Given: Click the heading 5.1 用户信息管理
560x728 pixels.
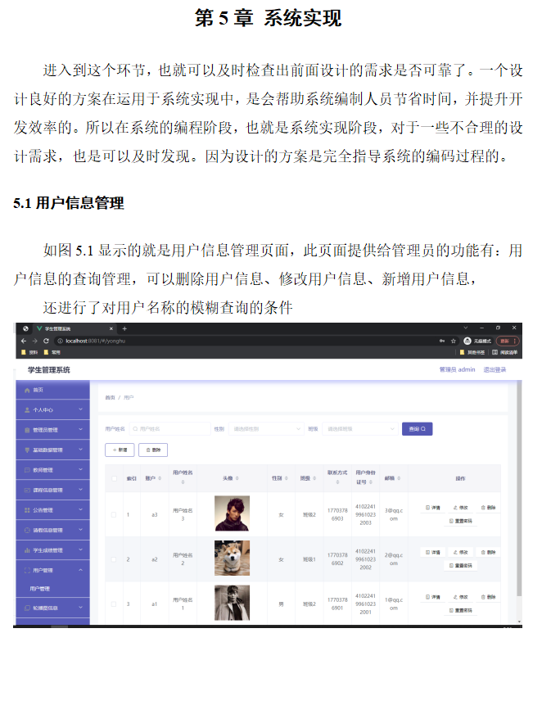Looking at the screenshot, I should (x=69, y=203).
